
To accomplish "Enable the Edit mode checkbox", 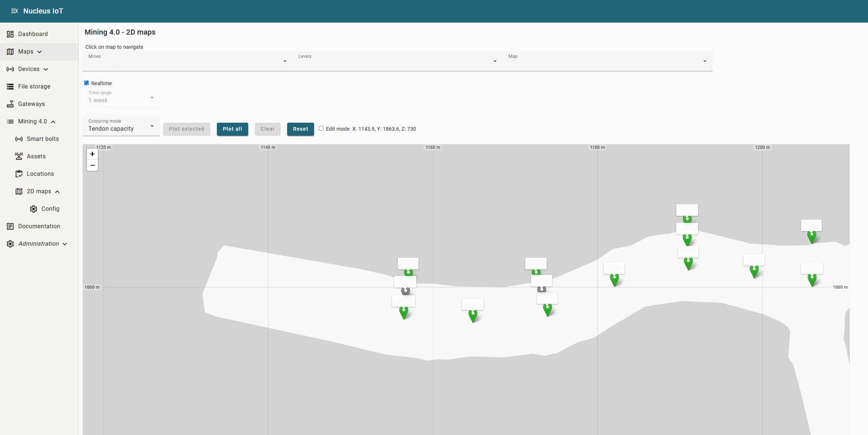I will [x=321, y=128].
